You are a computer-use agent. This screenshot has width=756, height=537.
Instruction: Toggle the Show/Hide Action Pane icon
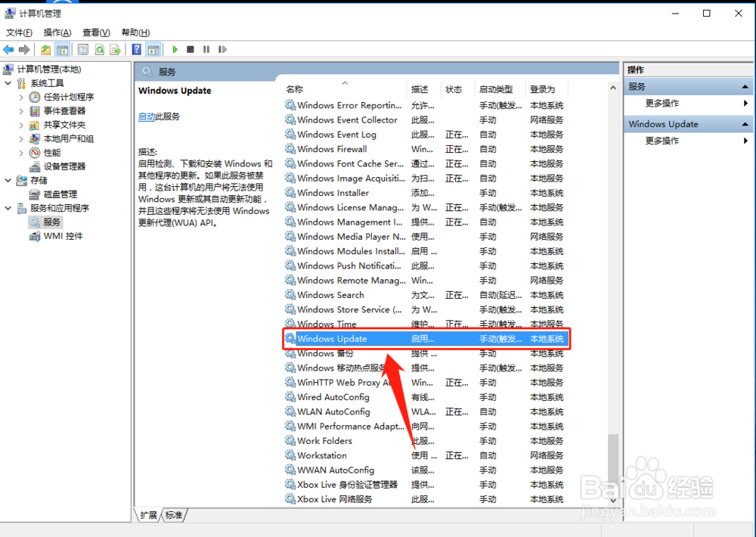(153, 49)
